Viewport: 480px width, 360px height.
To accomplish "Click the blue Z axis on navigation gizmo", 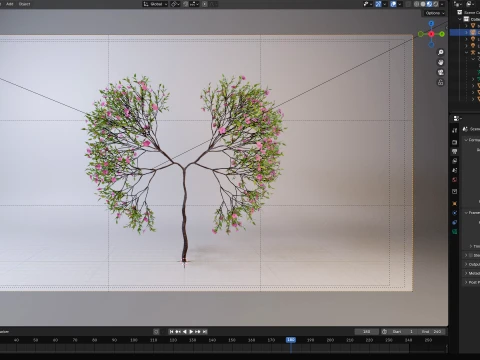I will point(431,23).
